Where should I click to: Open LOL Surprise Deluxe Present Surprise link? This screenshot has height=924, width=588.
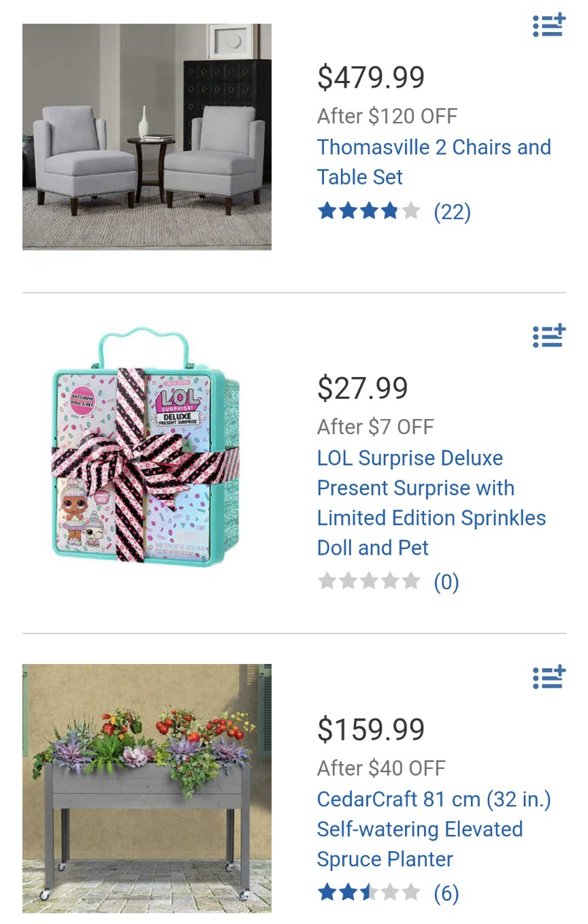pos(431,503)
